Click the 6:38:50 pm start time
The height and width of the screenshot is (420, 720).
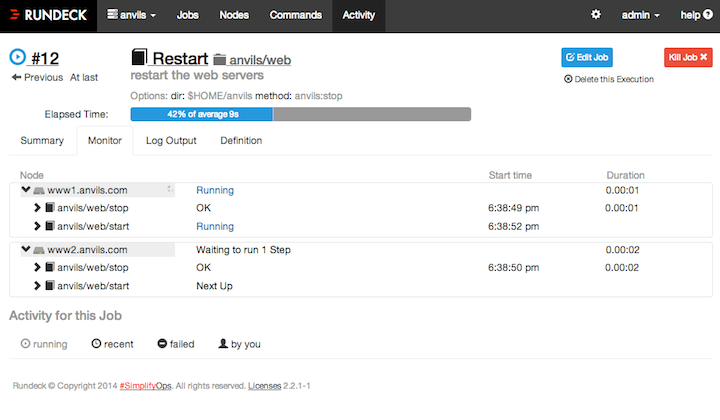coord(513,268)
